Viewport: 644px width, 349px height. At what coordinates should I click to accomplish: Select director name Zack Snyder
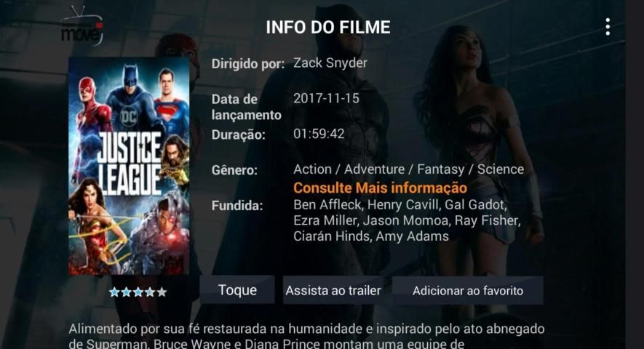(x=330, y=63)
